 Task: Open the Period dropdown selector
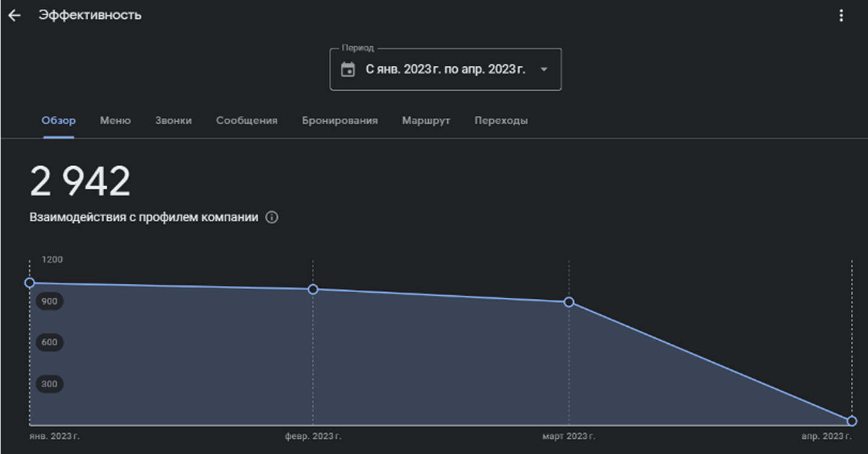445,69
